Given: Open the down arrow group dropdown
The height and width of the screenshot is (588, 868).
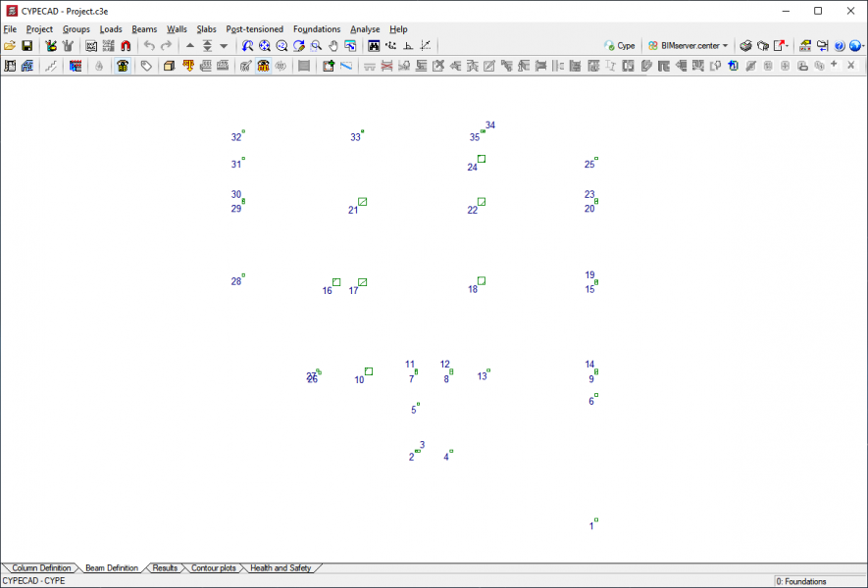Looking at the screenshot, I should (x=224, y=46).
